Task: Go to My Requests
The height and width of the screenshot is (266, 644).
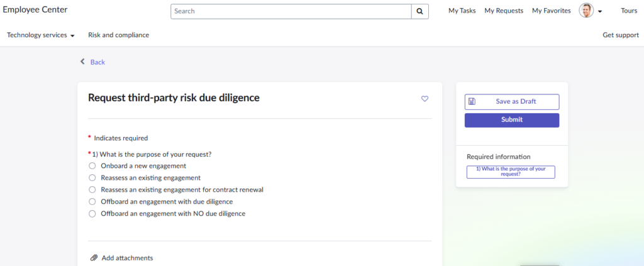Action: (x=503, y=11)
